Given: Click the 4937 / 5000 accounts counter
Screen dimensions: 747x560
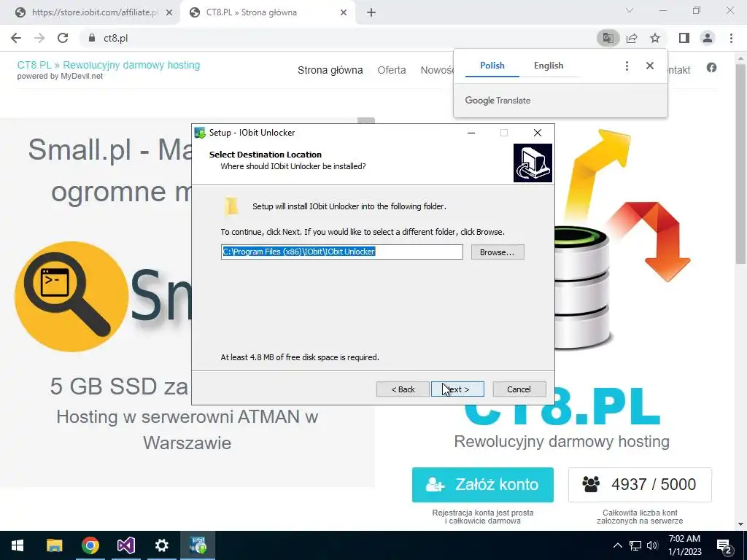Looking at the screenshot, I should [x=640, y=485].
